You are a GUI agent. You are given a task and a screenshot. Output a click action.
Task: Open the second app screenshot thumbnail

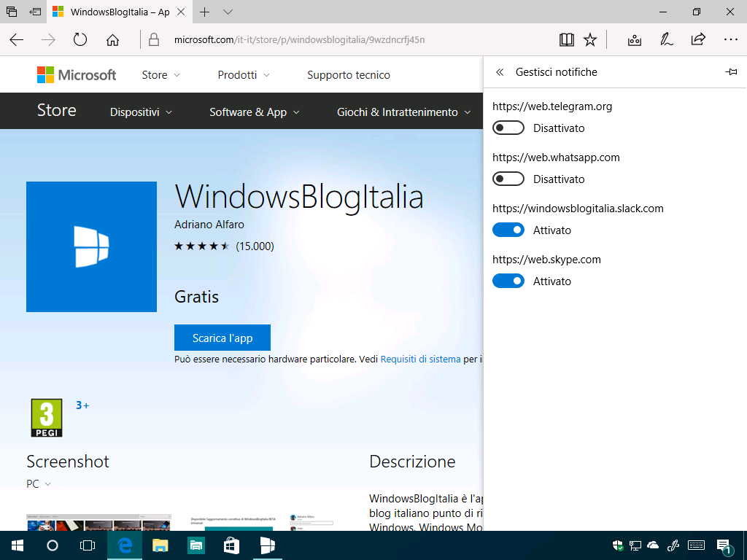click(x=263, y=522)
